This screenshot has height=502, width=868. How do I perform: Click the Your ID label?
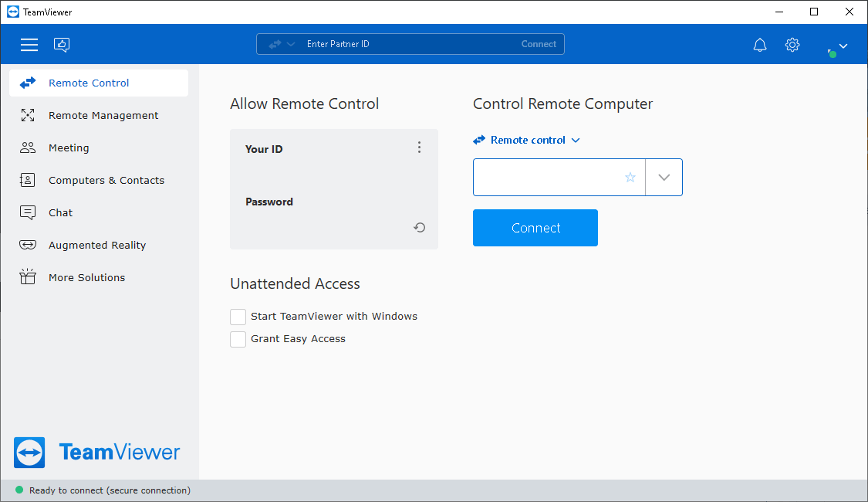point(264,149)
